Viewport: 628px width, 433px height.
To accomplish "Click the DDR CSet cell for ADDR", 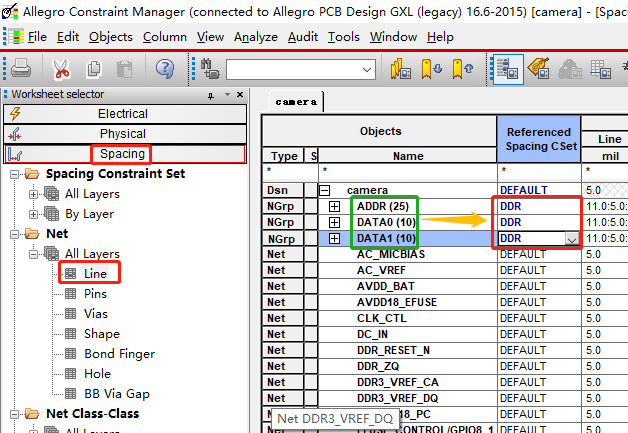I will [x=539, y=206].
